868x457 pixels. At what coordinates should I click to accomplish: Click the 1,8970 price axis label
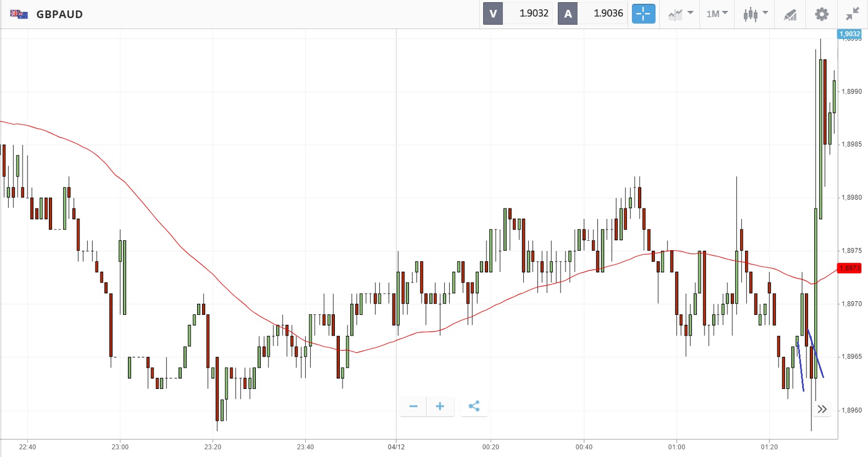(x=852, y=304)
